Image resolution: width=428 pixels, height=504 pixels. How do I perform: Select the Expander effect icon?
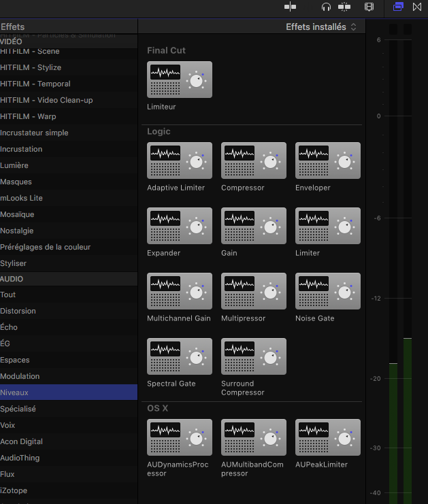[x=180, y=226]
